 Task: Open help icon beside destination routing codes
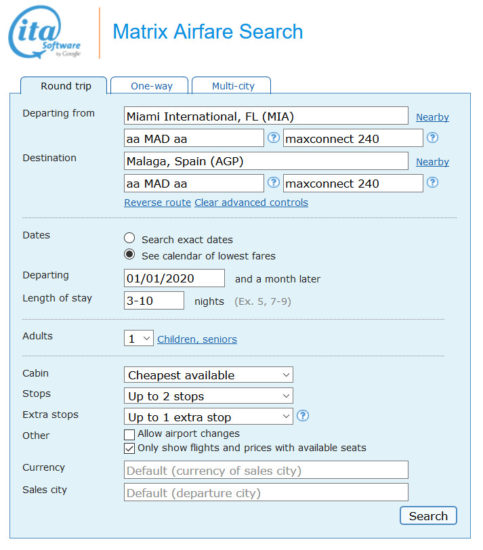[x=274, y=182]
